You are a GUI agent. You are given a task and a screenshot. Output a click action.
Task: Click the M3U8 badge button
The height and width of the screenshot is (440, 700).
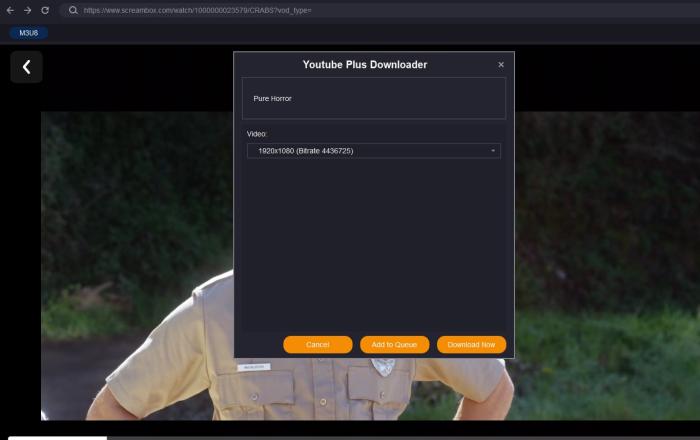(x=29, y=33)
